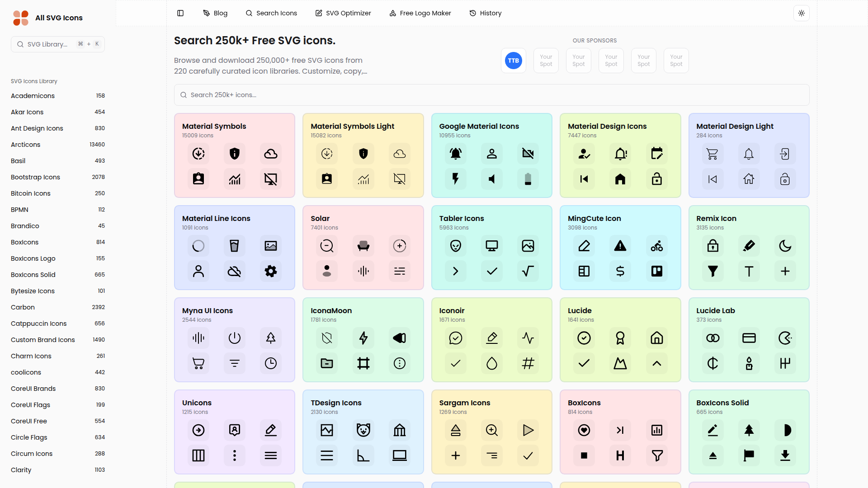This screenshot has width=868, height=488.
Task: Click the All SVG Icons logo
Action: [47, 18]
